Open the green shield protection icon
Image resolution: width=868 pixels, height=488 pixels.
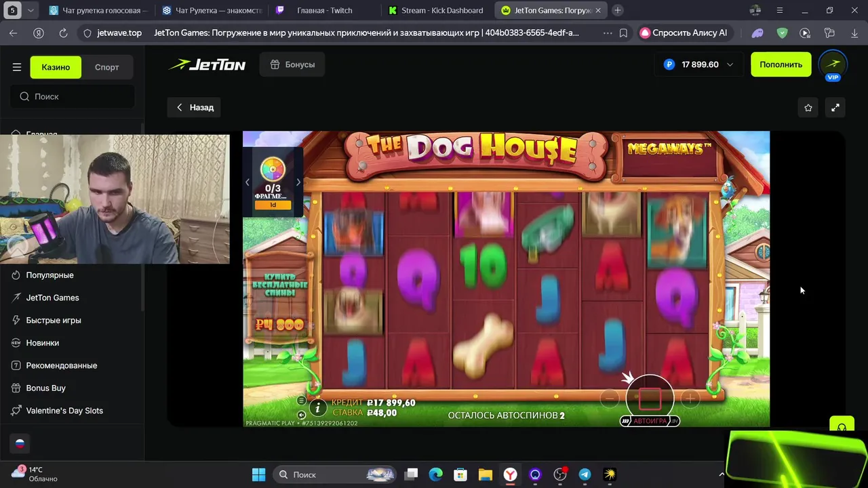tap(782, 33)
